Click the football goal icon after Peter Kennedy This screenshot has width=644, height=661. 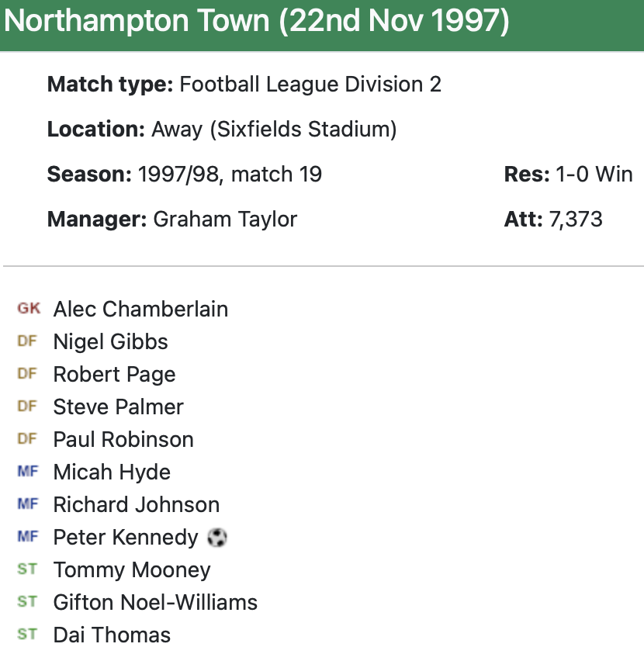(x=217, y=538)
